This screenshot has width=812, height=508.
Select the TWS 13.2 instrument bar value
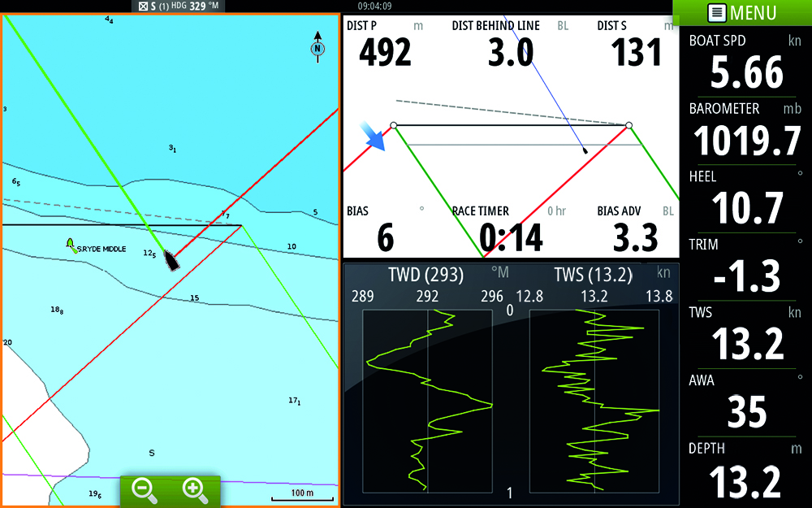pyautogui.click(x=747, y=344)
